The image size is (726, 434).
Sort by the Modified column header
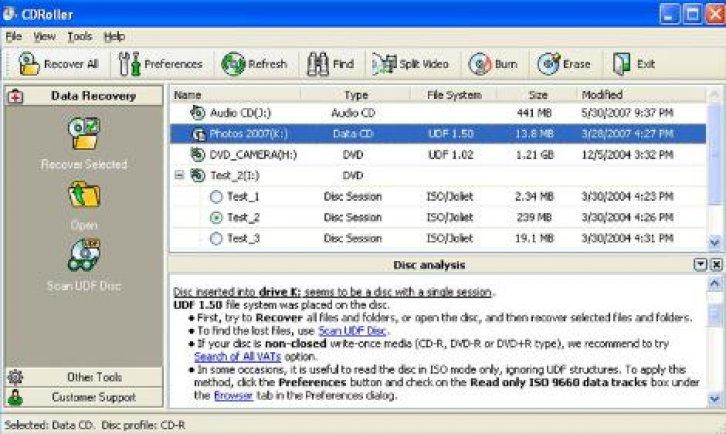642,95
